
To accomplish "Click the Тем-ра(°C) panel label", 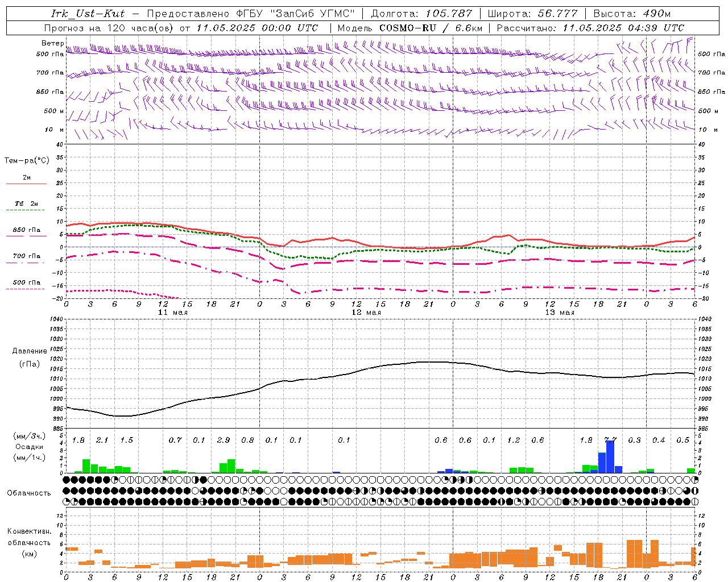I will pyautogui.click(x=27, y=161).
